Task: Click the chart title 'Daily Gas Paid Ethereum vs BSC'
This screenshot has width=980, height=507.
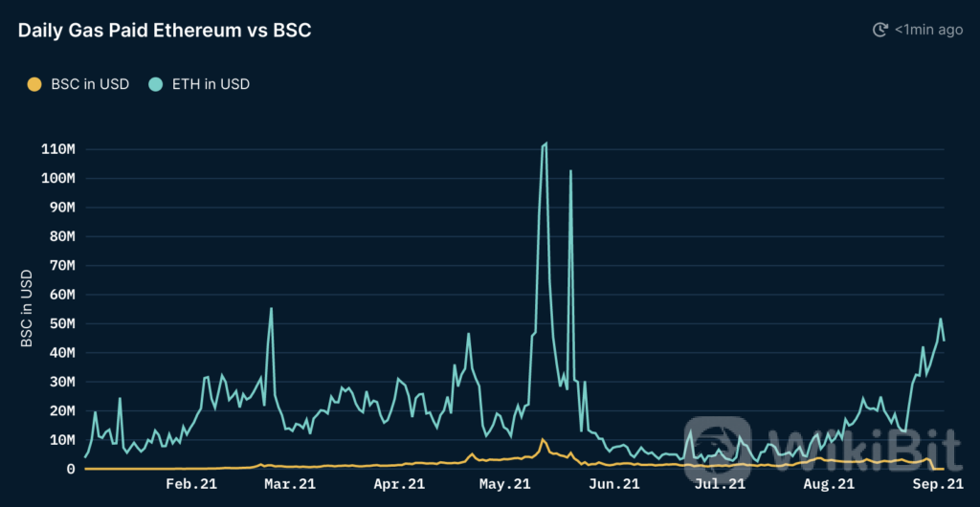Action: click(165, 31)
